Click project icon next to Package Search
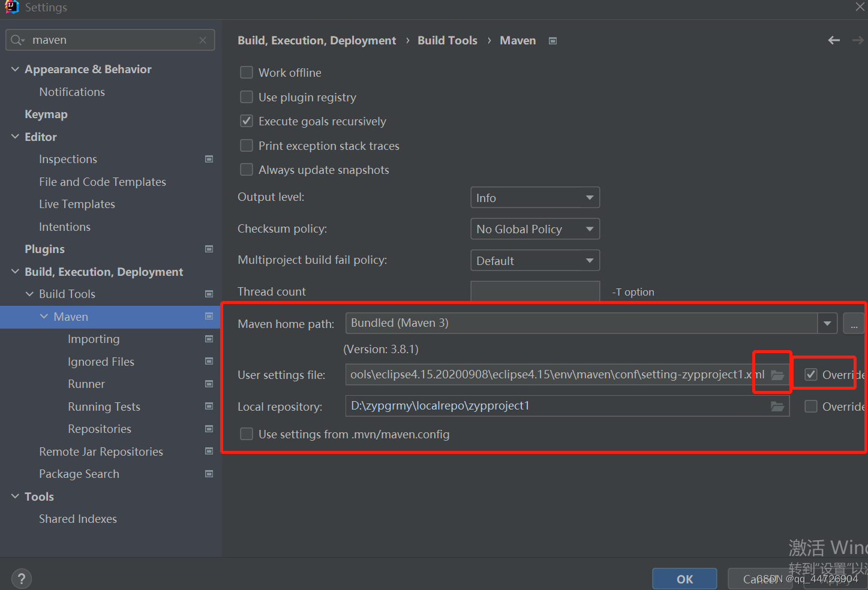 click(x=209, y=474)
